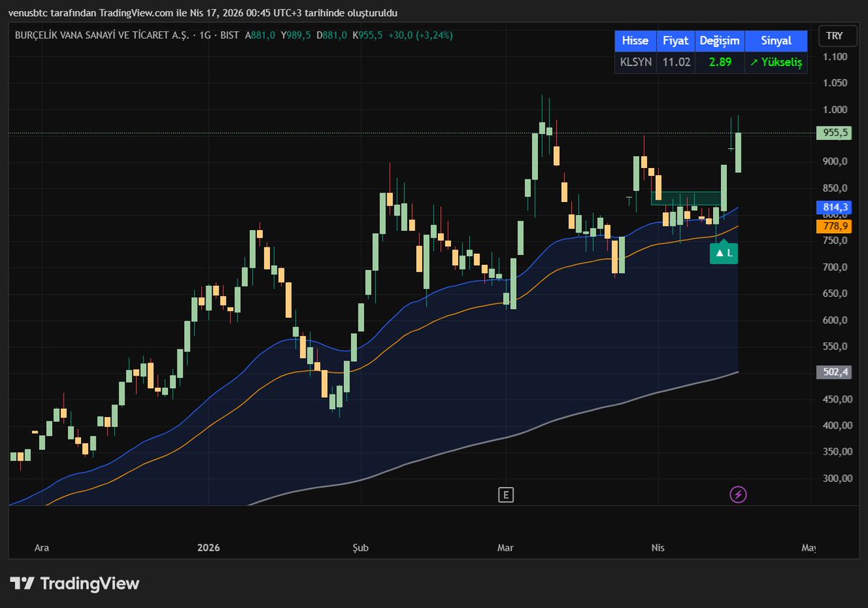Image resolution: width=868 pixels, height=608 pixels.
Task: Click the KLSYN ticker cell
Action: (x=636, y=62)
